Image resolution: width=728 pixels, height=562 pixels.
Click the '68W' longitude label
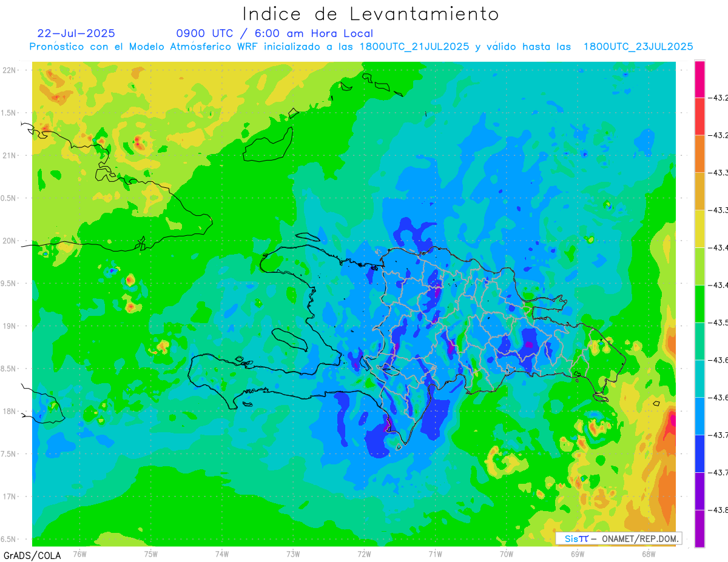click(649, 554)
